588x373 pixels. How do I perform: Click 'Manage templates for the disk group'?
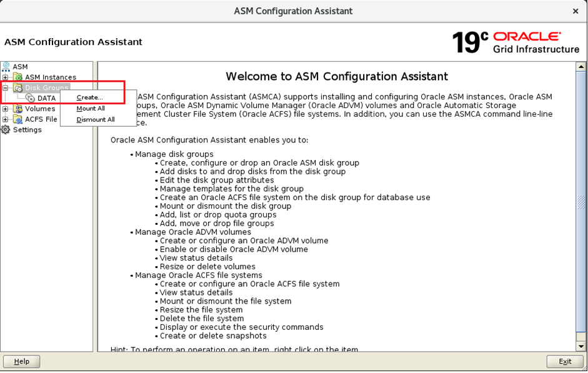232,189
